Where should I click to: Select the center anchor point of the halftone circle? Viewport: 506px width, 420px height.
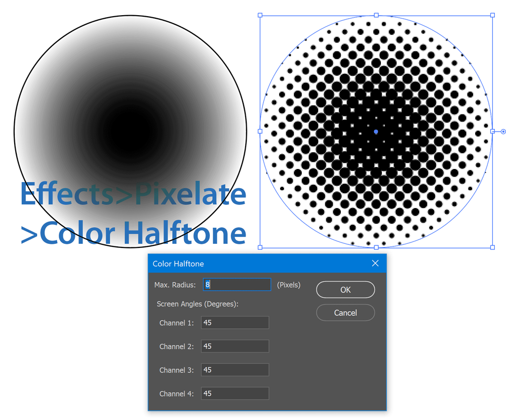pyautogui.click(x=376, y=131)
